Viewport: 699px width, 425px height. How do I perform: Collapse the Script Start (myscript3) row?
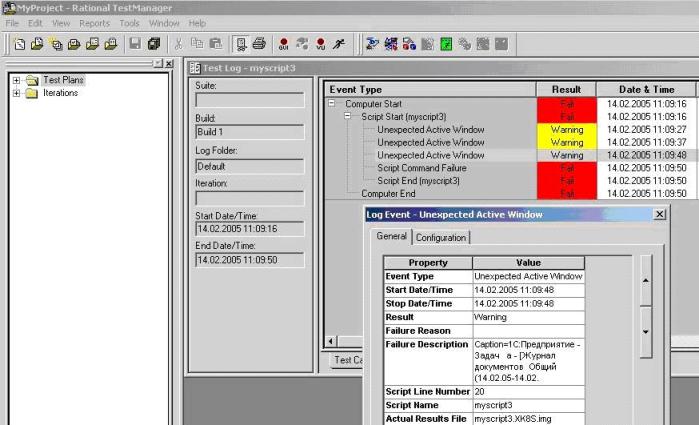click(348, 116)
